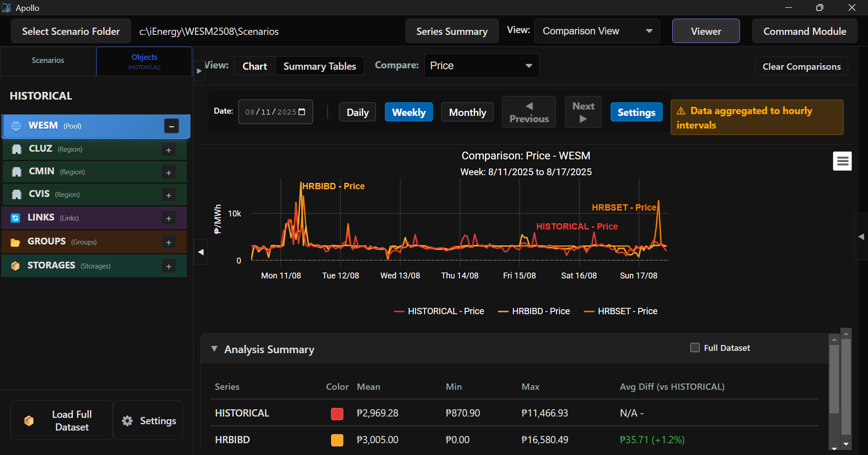Open the Compare Price dropdown
The image size is (868, 455).
(481, 66)
